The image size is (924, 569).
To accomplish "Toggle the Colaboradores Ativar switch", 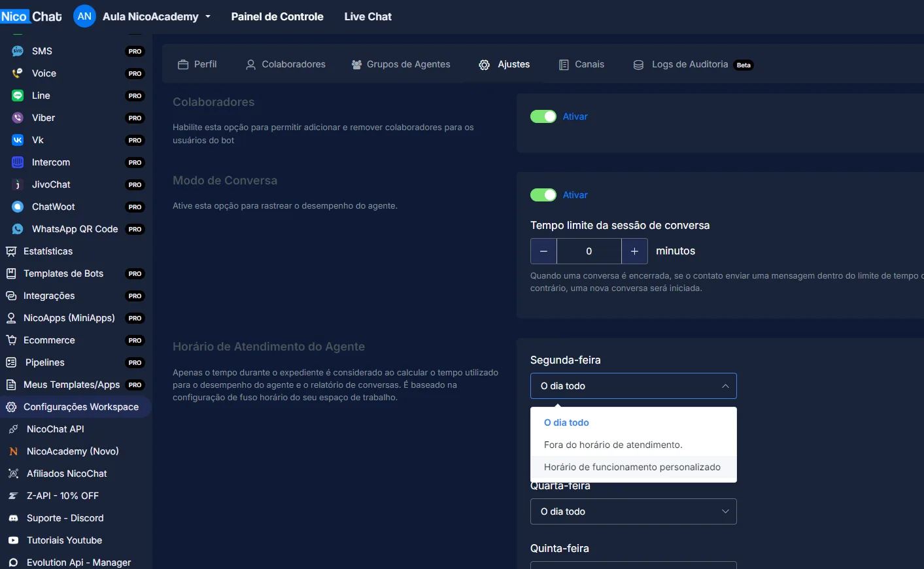I will [543, 116].
